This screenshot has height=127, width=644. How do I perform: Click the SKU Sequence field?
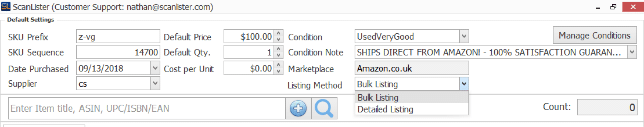[x=118, y=52]
